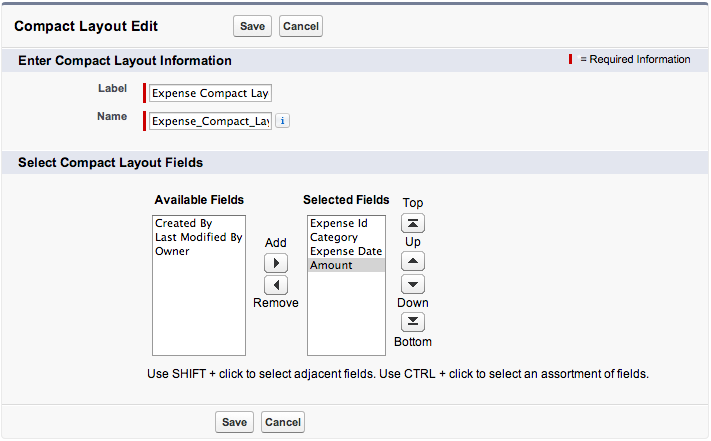Move selected field Up one position
The height and width of the screenshot is (441, 711).
pyautogui.click(x=413, y=262)
